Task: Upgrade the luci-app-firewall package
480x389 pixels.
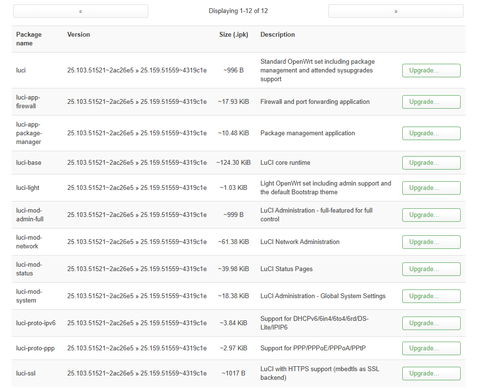Action: coord(431,102)
